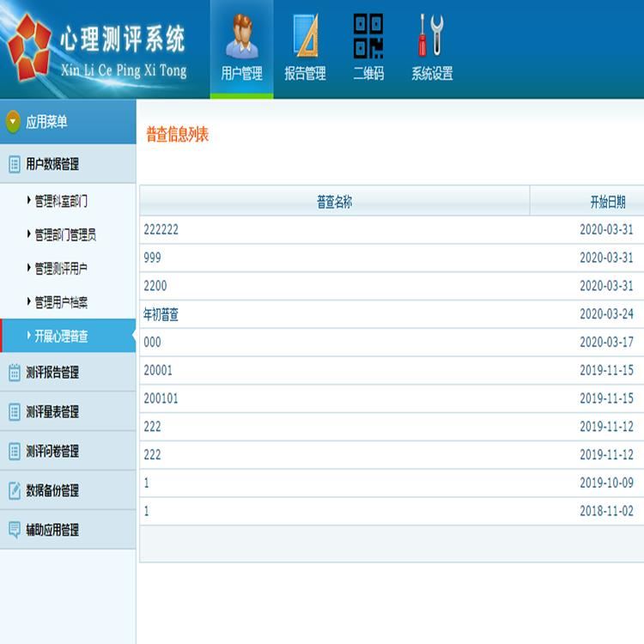Click the 普查信息列表 page heading
Viewport: 644px width, 644px height.
pos(178,134)
